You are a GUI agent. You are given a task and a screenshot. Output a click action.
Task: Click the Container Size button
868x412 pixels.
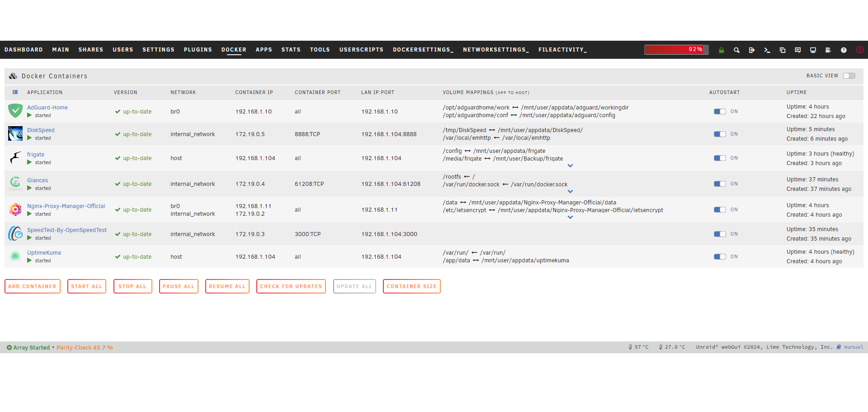pos(412,286)
